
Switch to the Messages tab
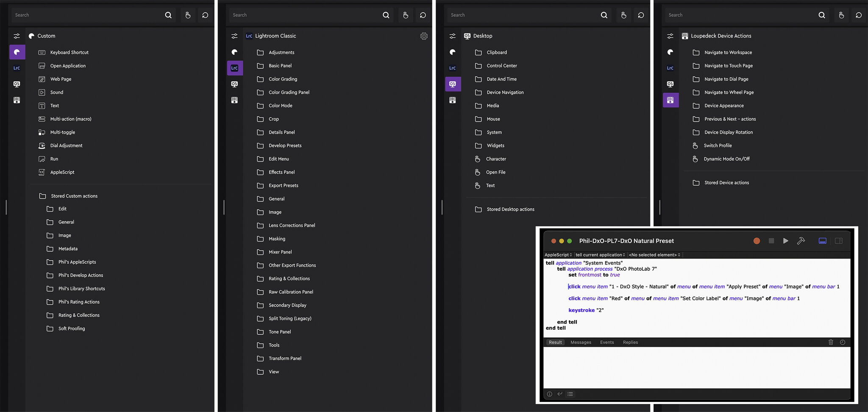581,342
